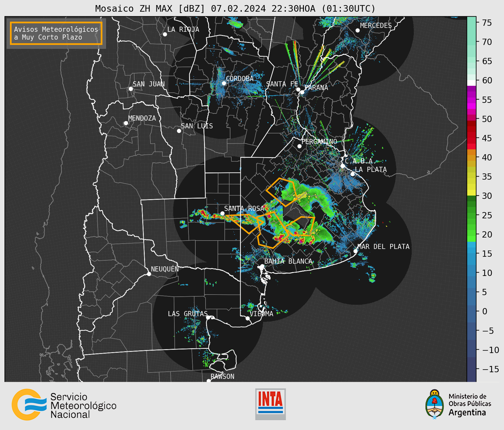Click the Ministerio de Obras Públicas emblem
504x430 pixels.
[435, 404]
